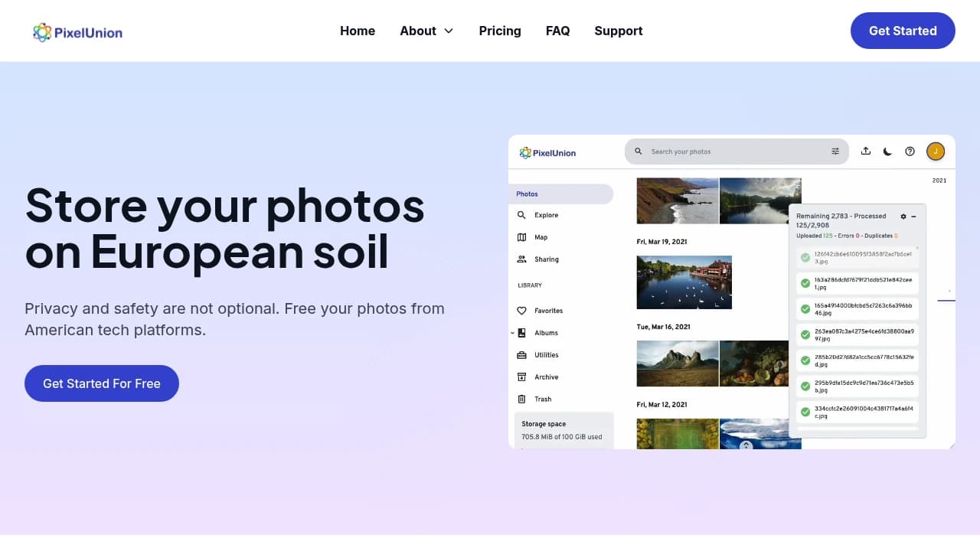Click the Search your photos field
This screenshot has width=980, height=551.
click(x=737, y=152)
